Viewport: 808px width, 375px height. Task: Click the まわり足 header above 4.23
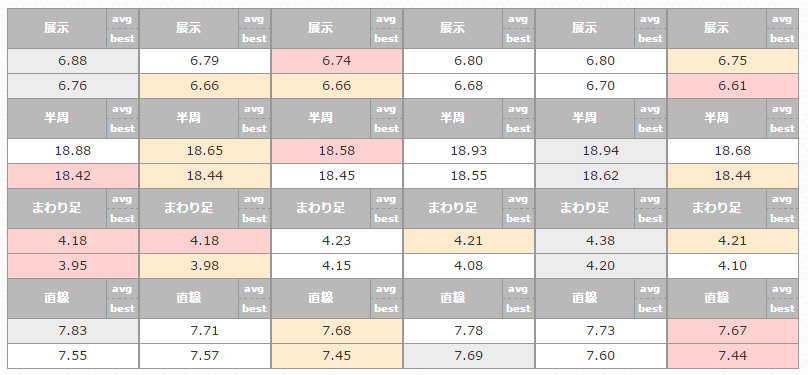click(321, 208)
